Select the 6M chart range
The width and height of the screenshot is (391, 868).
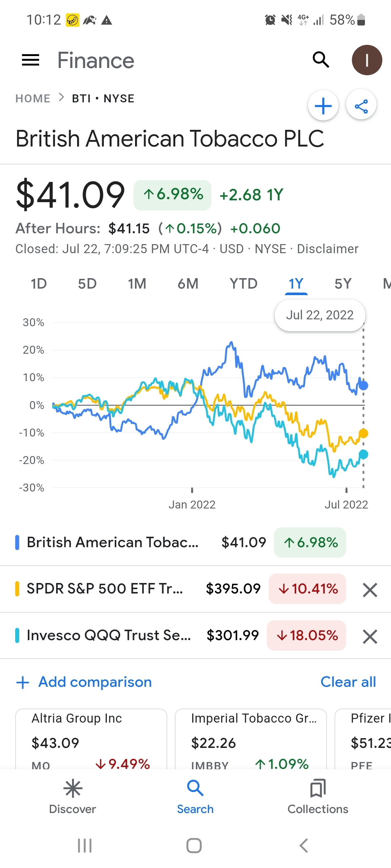click(x=188, y=284)
